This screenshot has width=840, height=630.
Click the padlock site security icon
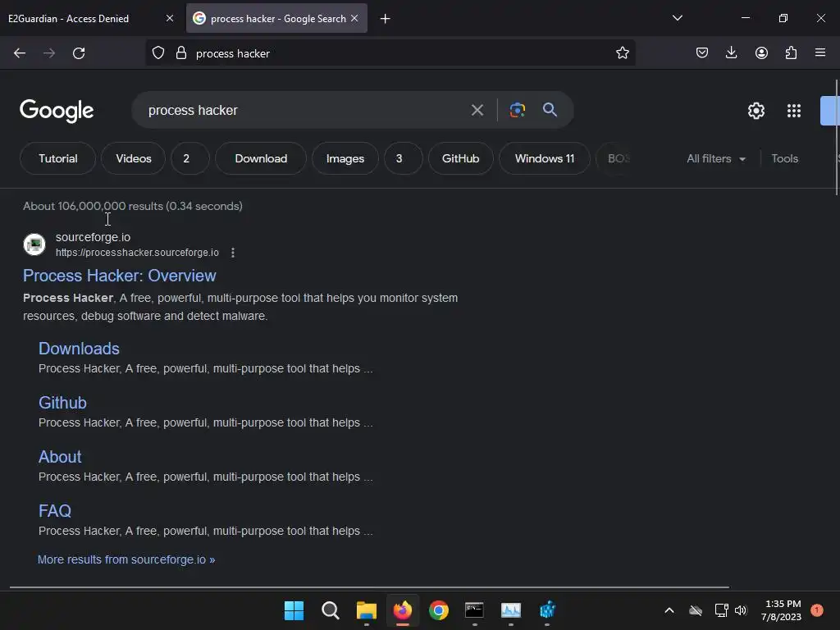click(181, 53)
